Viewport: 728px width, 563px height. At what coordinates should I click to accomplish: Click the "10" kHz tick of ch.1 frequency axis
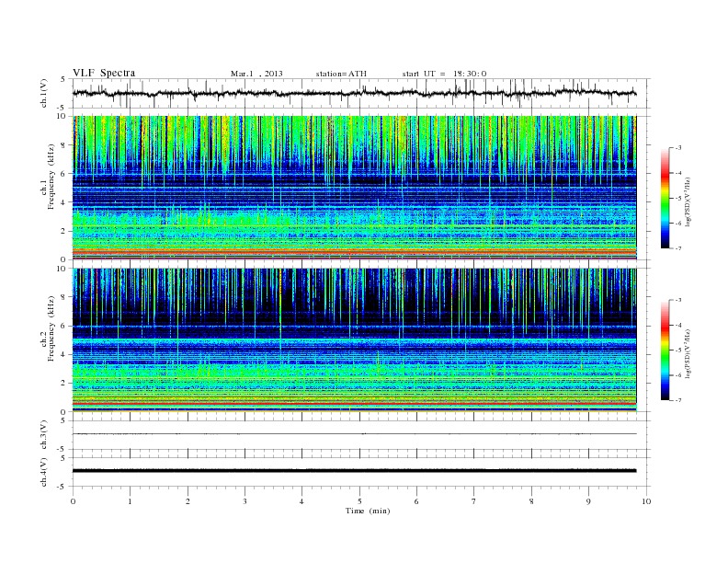62,116
